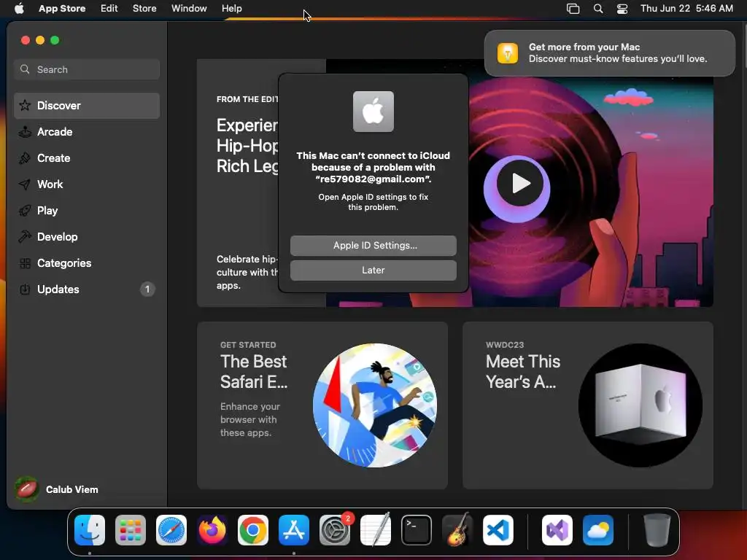Click the App Store icon in the Dock
This screenshot has width=747, height=560.
click(x=293, y=529)
